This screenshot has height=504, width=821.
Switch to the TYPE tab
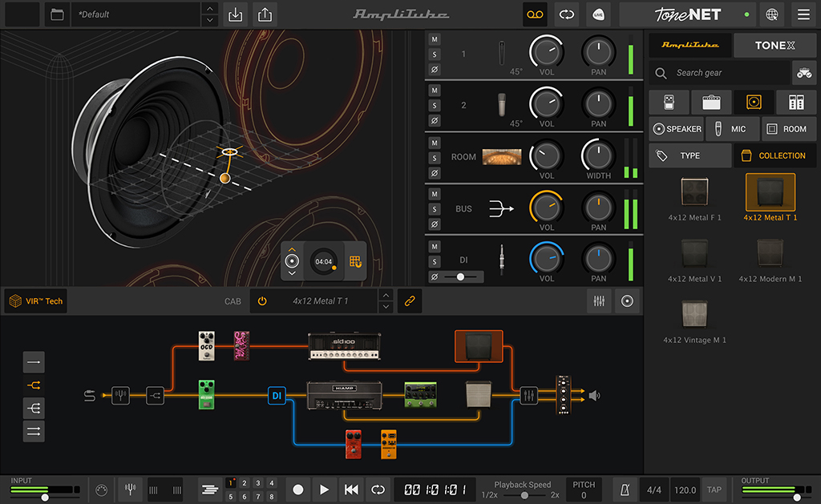690,155
